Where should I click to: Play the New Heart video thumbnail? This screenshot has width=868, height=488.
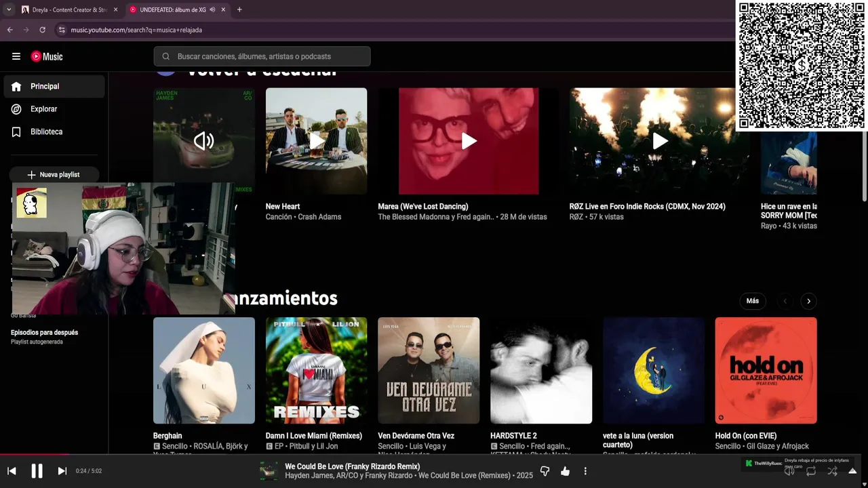click(316, 141)
